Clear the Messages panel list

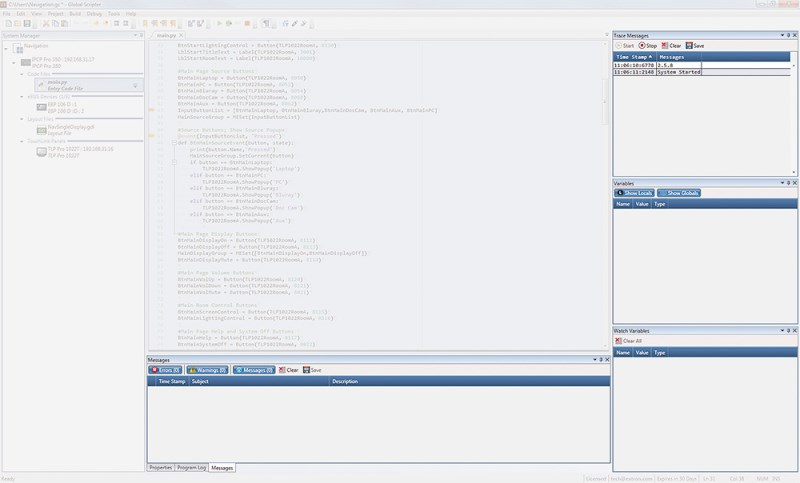coord(288,370)
